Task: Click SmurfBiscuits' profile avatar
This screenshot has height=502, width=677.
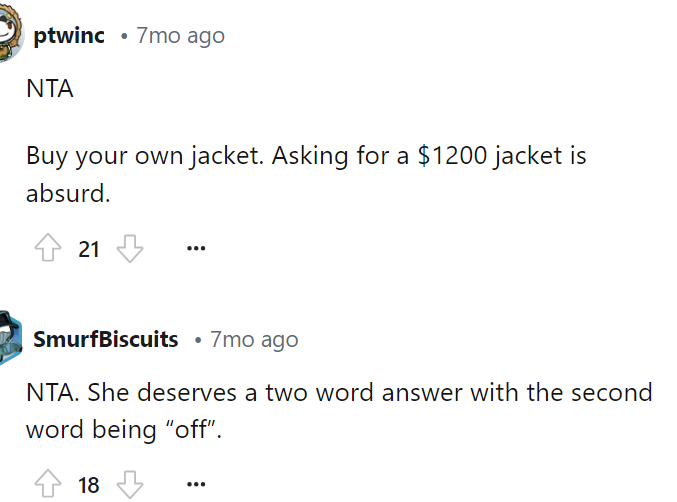Action: [x=11, y=338]
